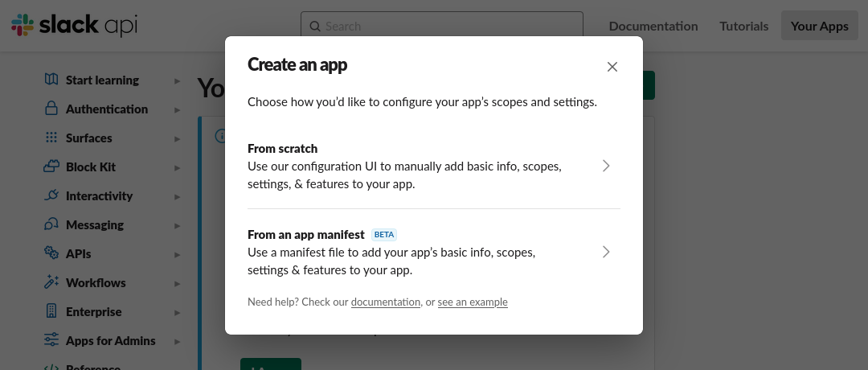Go to the Tutorials nav item
This screenshot has height=370, width=868.
743,26
